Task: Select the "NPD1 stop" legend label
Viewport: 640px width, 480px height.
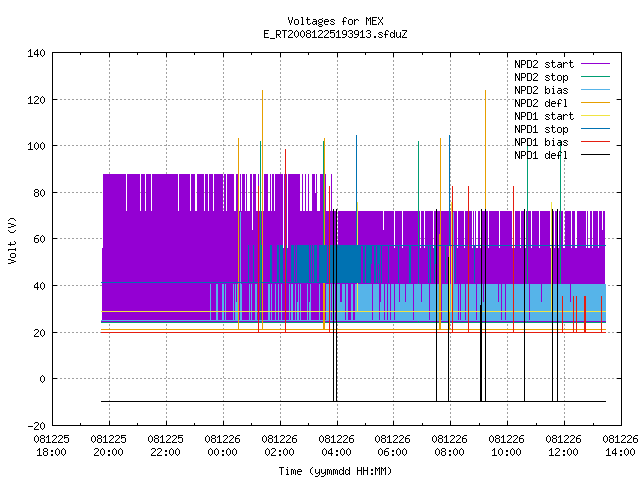Action: pos(541,129)
